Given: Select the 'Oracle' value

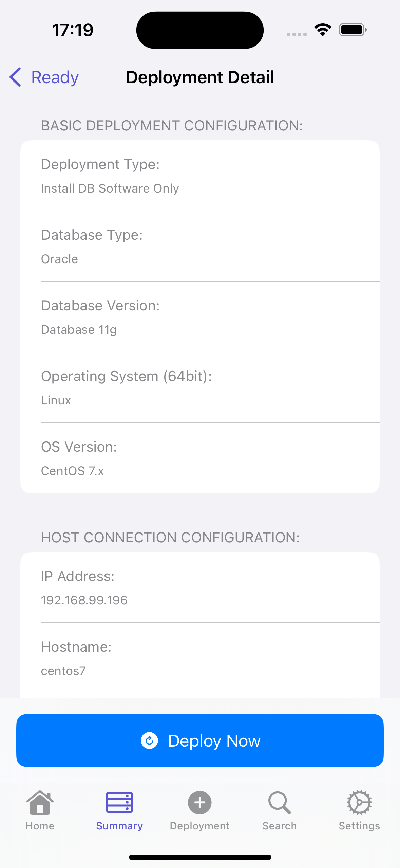Looking at the screenshot, I should (x=59, y=259).
